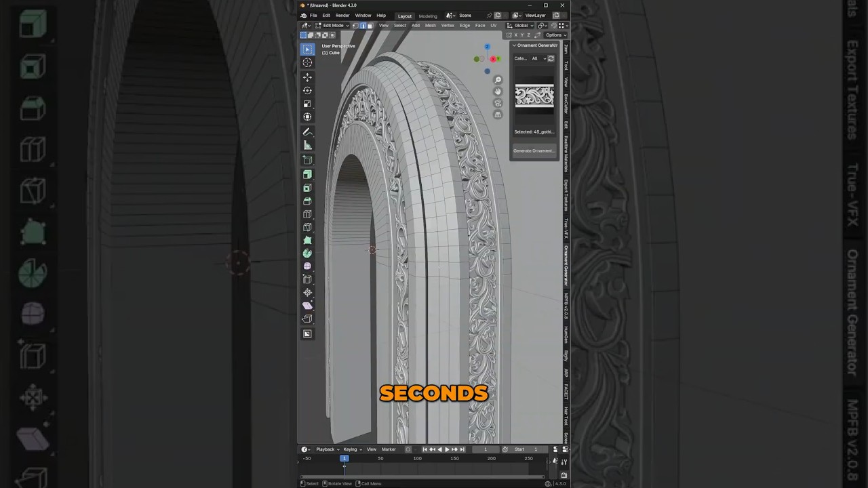868x488 pixels.
Task: Jump to the first frame
Action: point(425,449)
